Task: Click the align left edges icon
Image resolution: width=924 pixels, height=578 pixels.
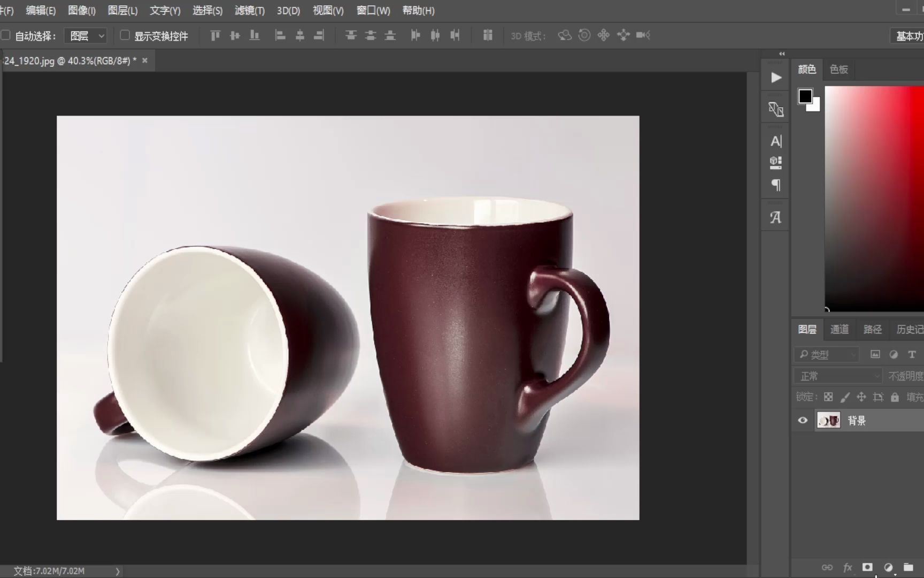Action: [x=280, y=35]
